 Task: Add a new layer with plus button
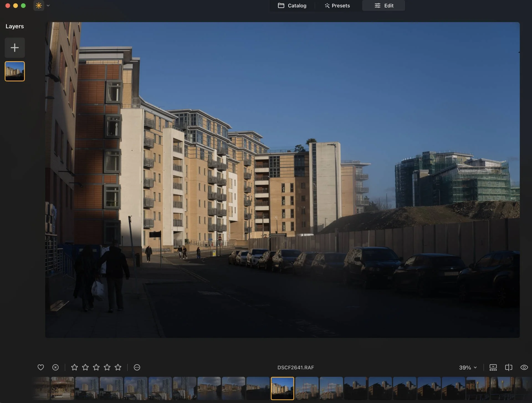pos(15,48)
